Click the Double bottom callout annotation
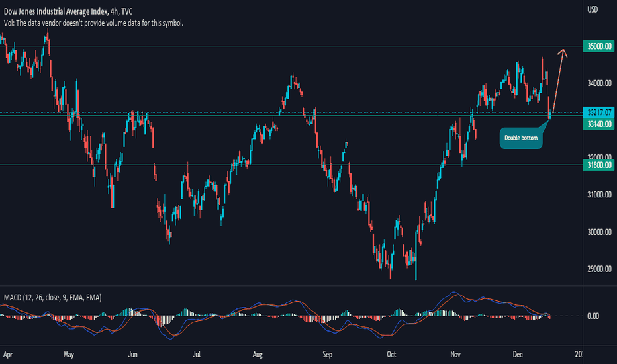617x364 pixels. coord(521,138)
